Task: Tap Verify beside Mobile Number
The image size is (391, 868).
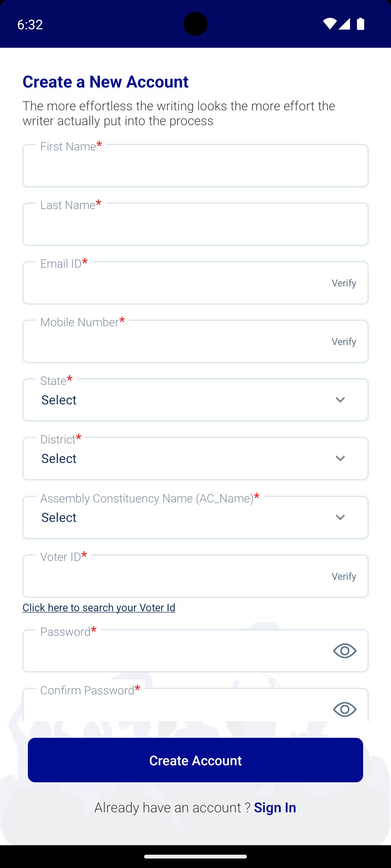Action: 344,342
